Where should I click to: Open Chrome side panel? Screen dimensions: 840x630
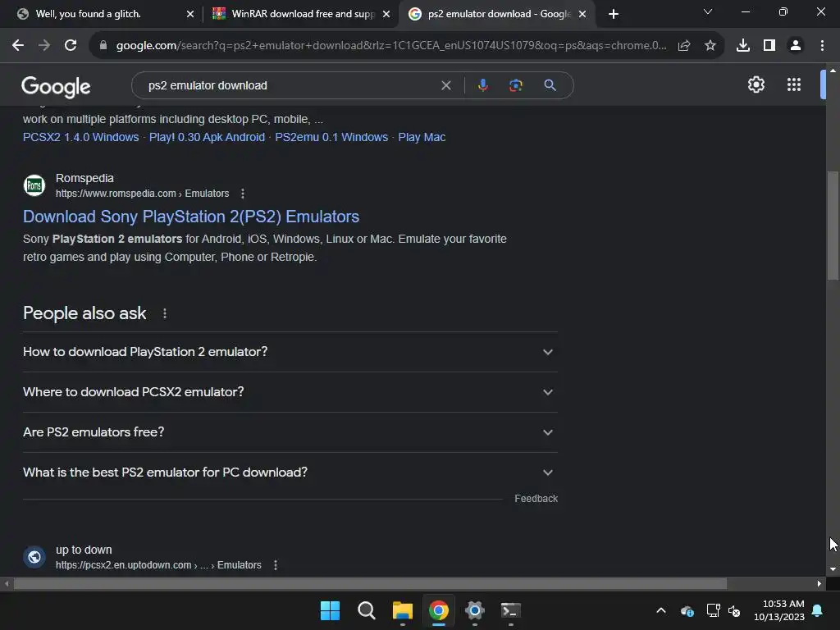coord(769,46)
